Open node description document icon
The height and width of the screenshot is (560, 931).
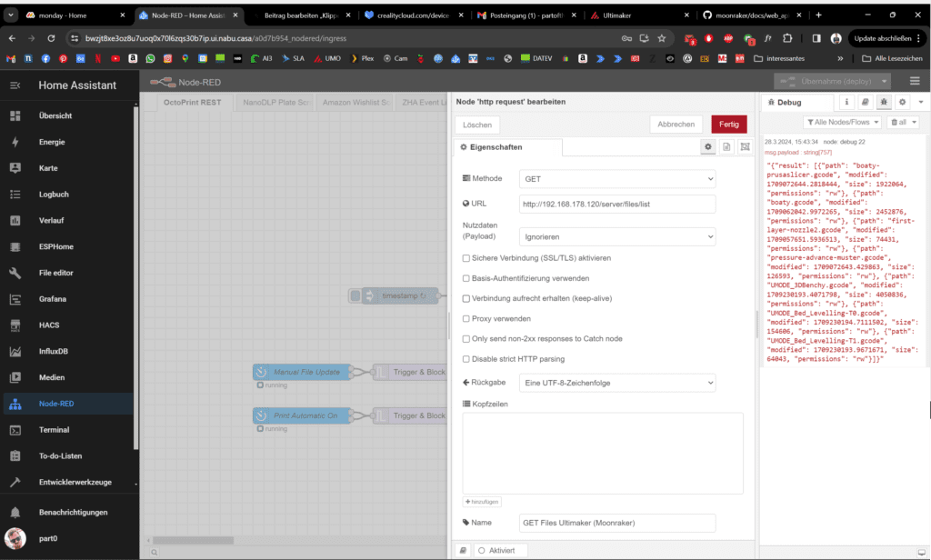[726, 146]
